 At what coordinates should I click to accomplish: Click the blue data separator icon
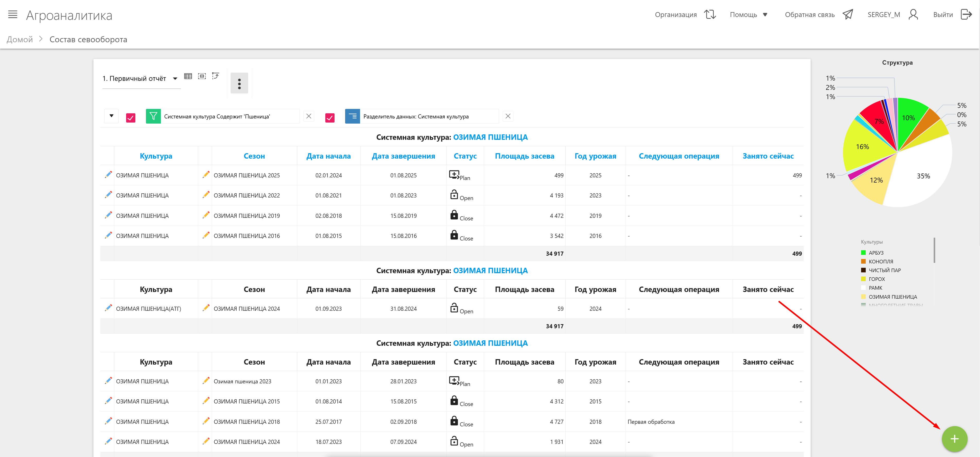[352, 116]
